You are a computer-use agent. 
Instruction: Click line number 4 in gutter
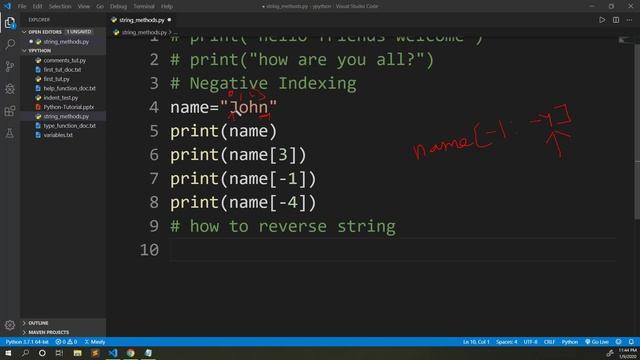(x=154, y=107)
